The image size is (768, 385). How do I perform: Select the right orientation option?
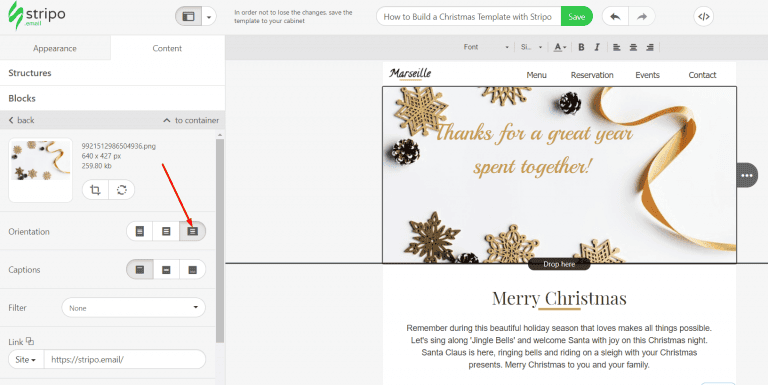tap(192, 231)
